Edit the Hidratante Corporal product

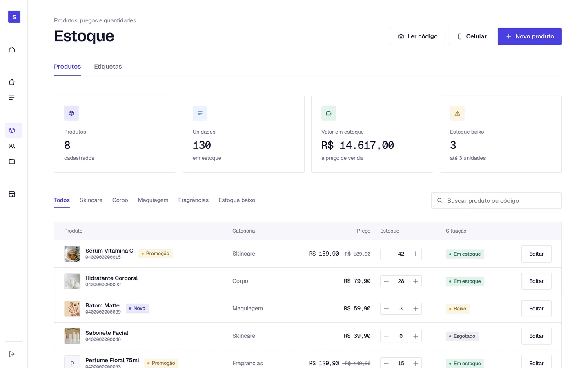pyautogui.click(x=537, y=281)
